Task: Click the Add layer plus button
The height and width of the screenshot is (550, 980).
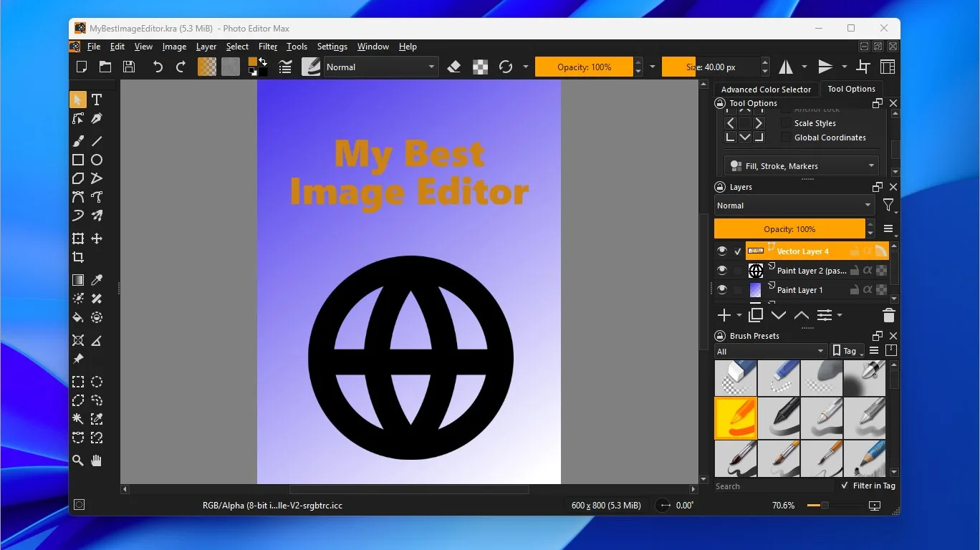Action: (x=724, y=315)
